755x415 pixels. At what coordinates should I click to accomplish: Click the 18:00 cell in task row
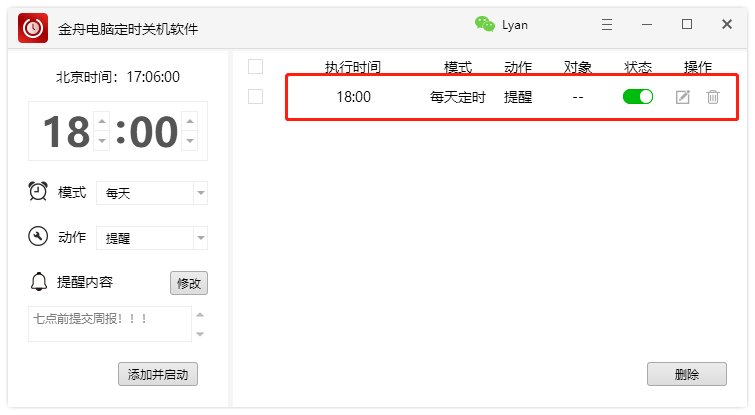[x=353, y=97]
